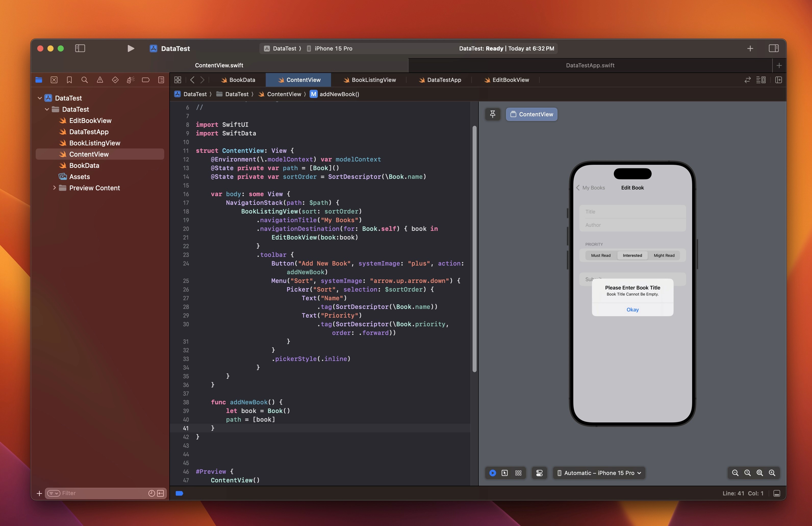The height and width of the screenshot is (526, 812).
Task: Go back to My Books
Action: click(591, 188)
